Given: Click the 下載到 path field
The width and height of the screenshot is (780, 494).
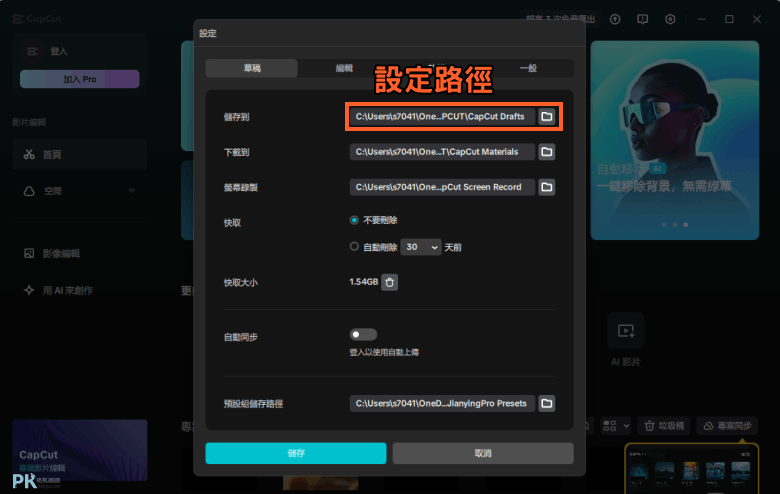Looking at the screenshot, I should 442,152.
